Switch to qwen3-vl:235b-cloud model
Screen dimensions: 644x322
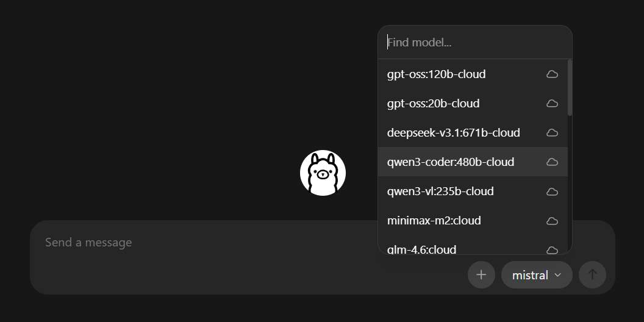(x=440, y=191)
